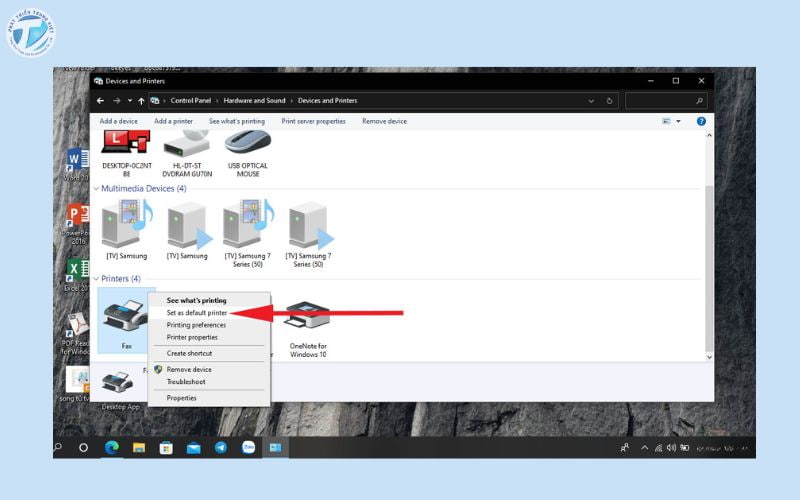Select the DESKTOP-0C2NT computer device icon
Image resolution: width=800 pixels, height=500 pixels.
127,145
